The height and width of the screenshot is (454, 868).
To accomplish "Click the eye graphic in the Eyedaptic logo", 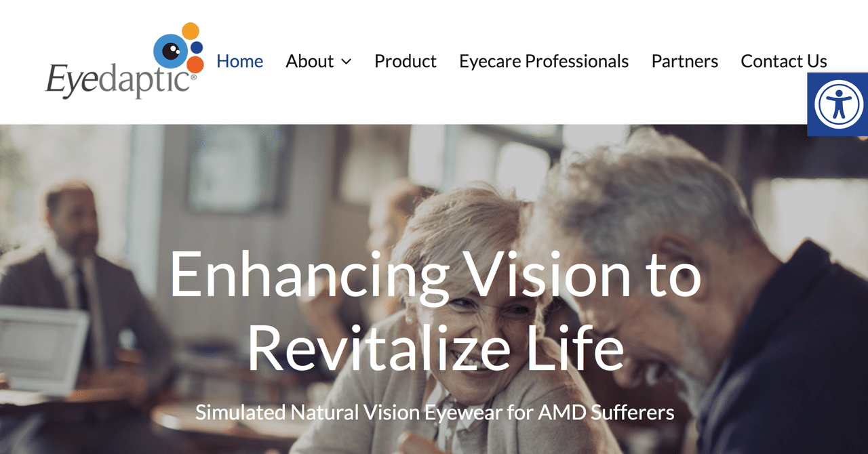I will click(171, 51).
